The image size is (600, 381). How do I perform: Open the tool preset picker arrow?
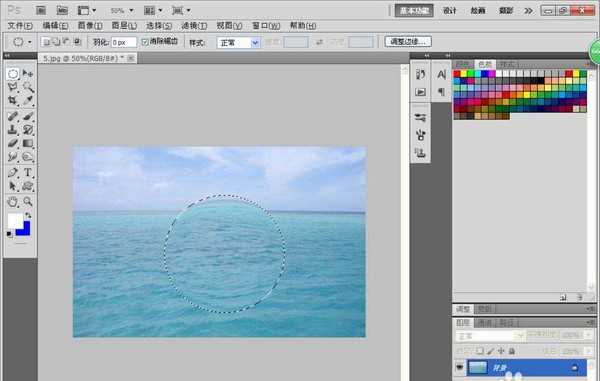click(29, 42)
